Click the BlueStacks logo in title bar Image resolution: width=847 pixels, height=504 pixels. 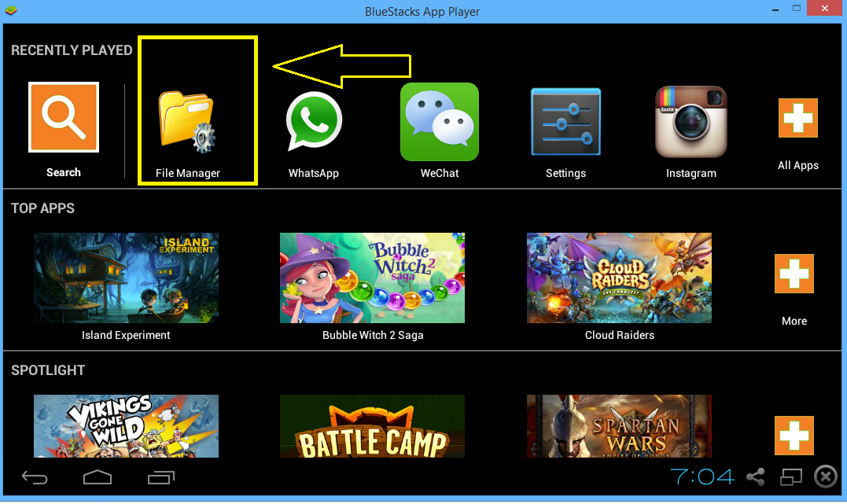pyautogui.click(x=11, y=10)
